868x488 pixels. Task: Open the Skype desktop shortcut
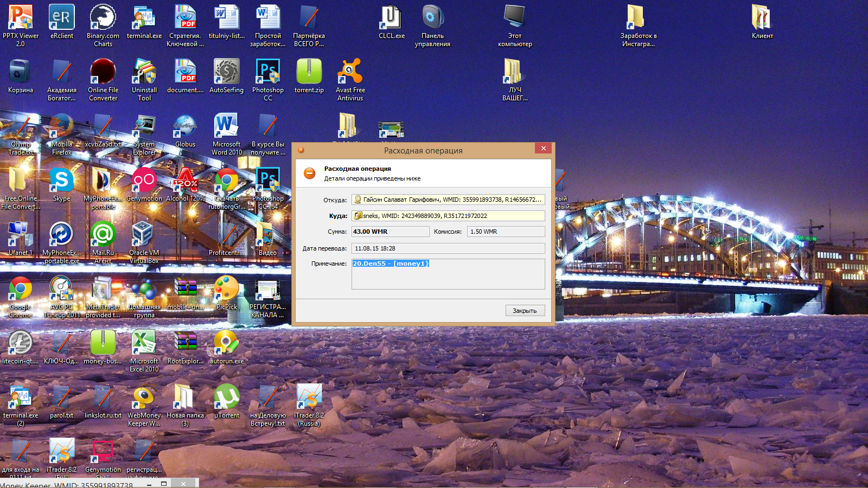pos(62,184)
